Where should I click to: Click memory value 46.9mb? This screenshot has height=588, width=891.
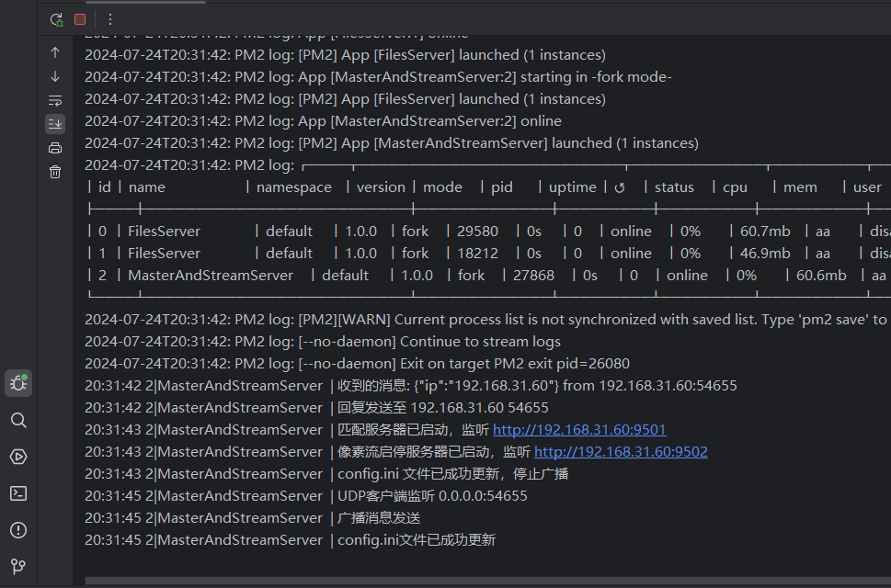[765, 254]
